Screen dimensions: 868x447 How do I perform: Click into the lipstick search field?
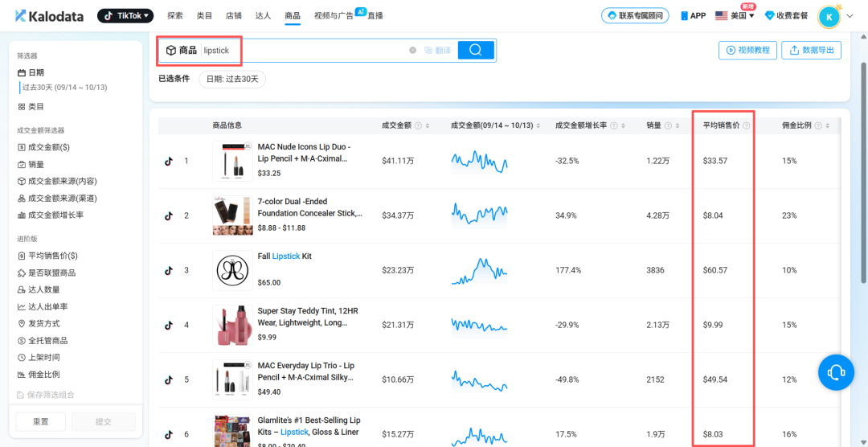[x=305, y=50]
